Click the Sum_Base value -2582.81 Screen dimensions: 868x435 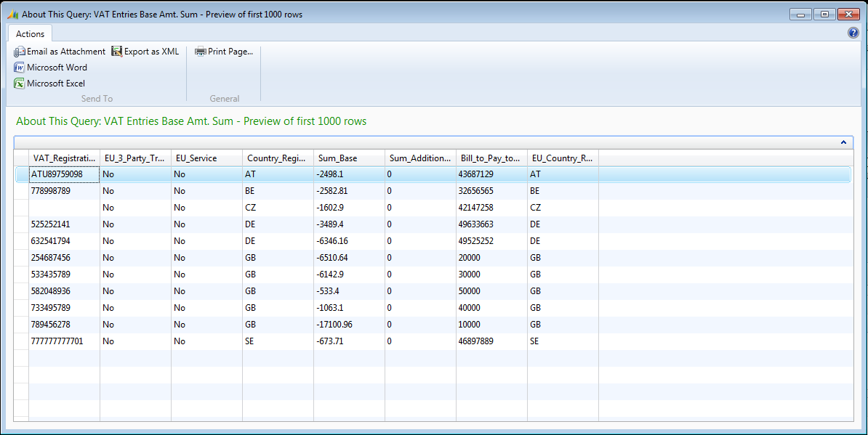coord(350,191)
